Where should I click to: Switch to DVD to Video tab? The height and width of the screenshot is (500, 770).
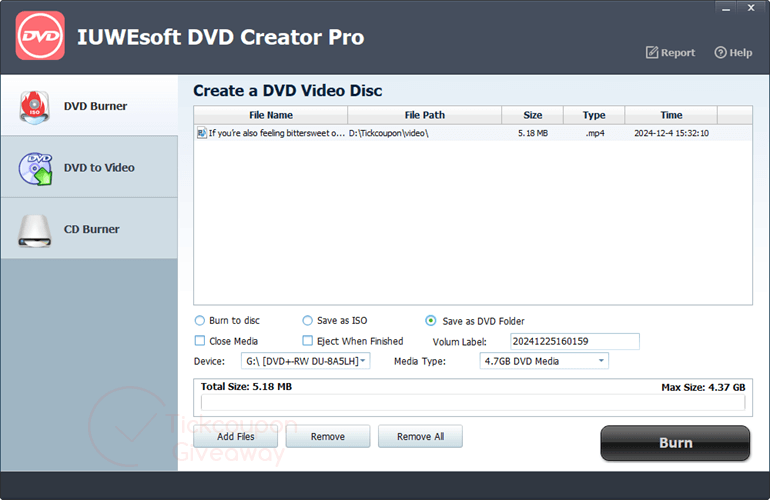tap(89, 167)
